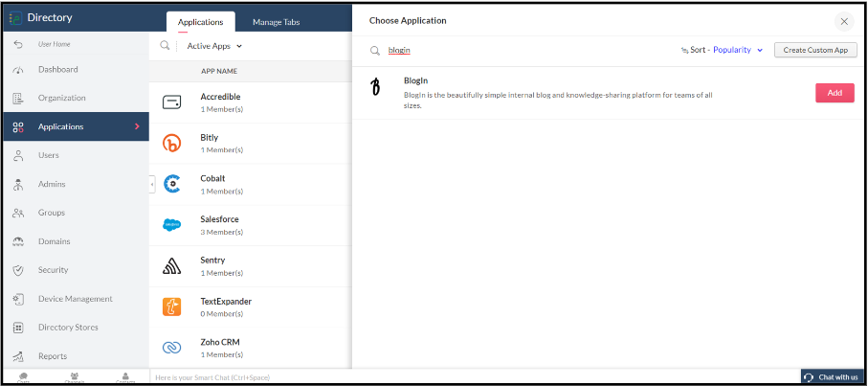Click the 'Choose Application' panel title
868x386 pixels.
[x=408, y=21]
